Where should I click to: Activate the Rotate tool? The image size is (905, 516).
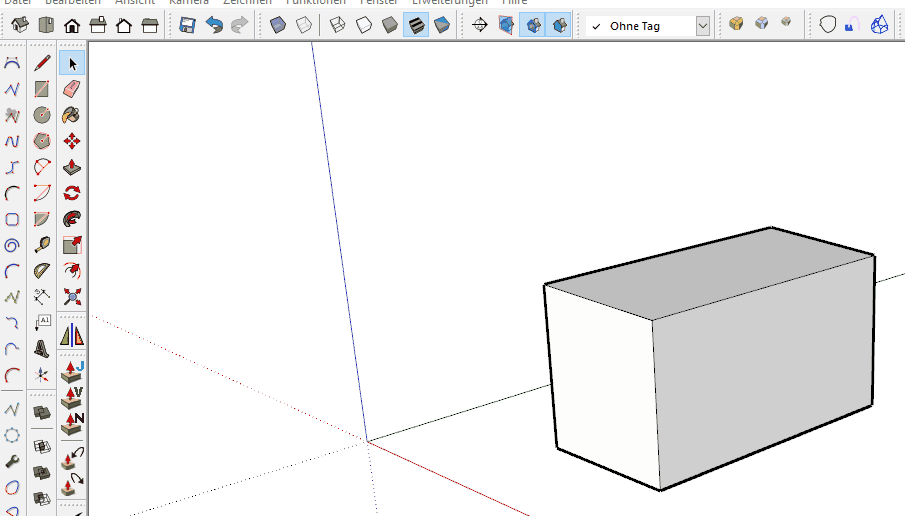(x=71, y=194)
